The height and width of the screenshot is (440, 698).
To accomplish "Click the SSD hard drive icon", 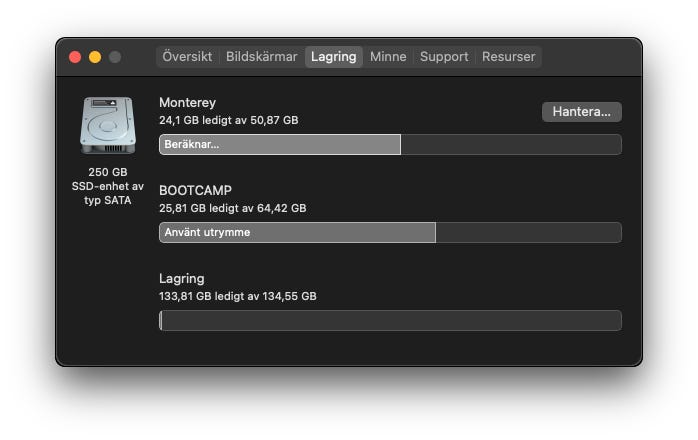I will (107, 126).
